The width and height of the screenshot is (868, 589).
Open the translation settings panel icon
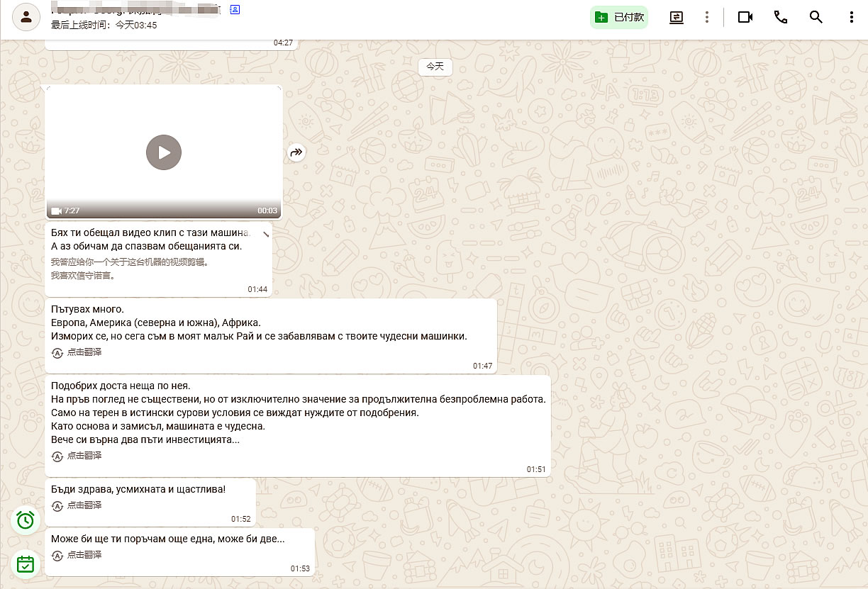[x=677, y=17]
